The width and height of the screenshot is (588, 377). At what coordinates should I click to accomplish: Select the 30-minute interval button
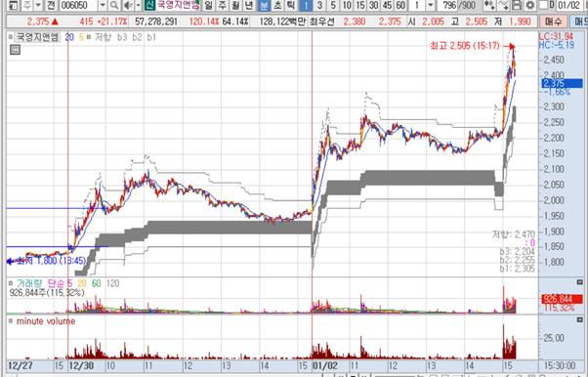click(374, 5)
